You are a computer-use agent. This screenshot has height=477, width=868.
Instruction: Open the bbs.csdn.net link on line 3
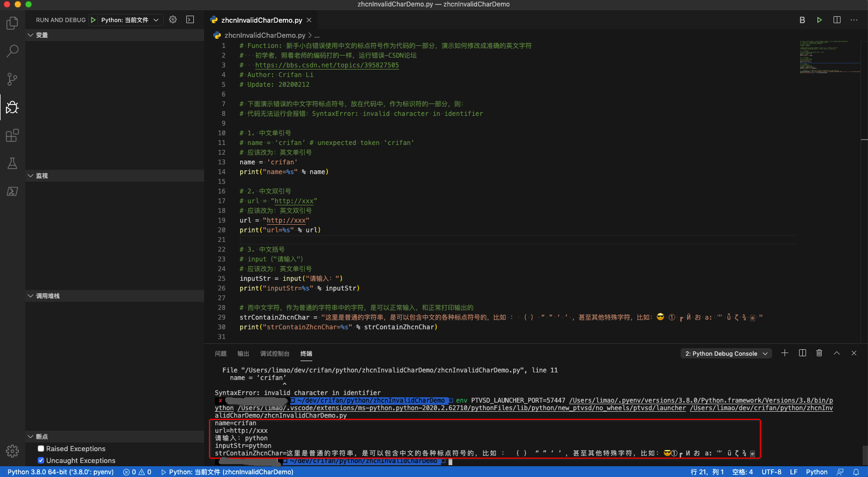327,65
